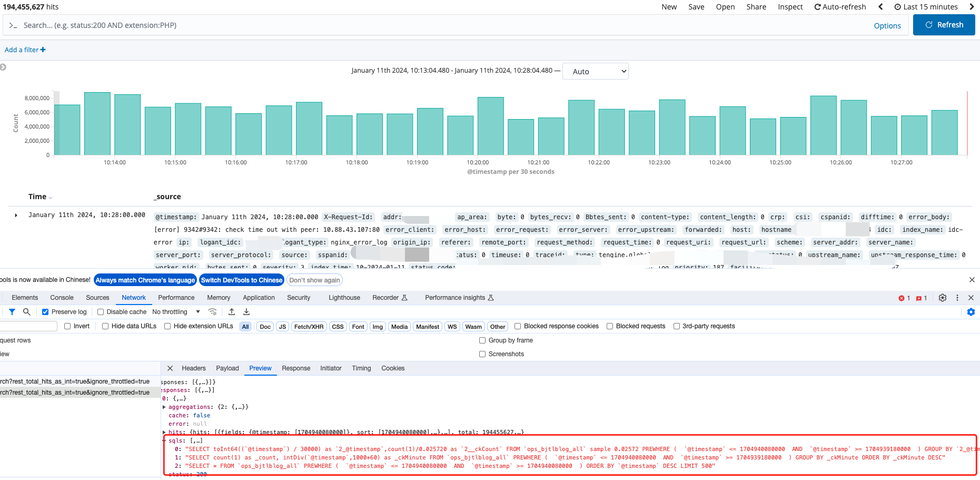Open network conditions wifi icon
Image resolution: width=980 pixels, height=480 pixels.
pyautogui.click(x=212, y=312)
